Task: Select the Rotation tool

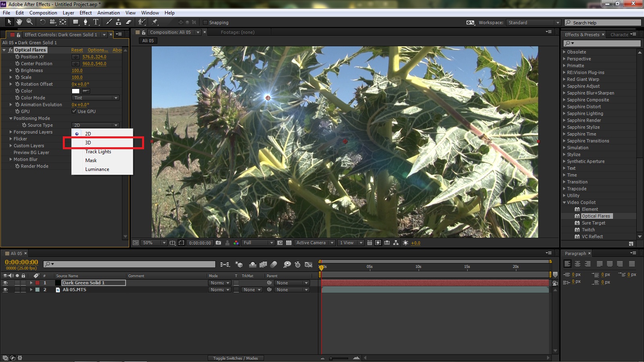Action: tap(42, 22)
